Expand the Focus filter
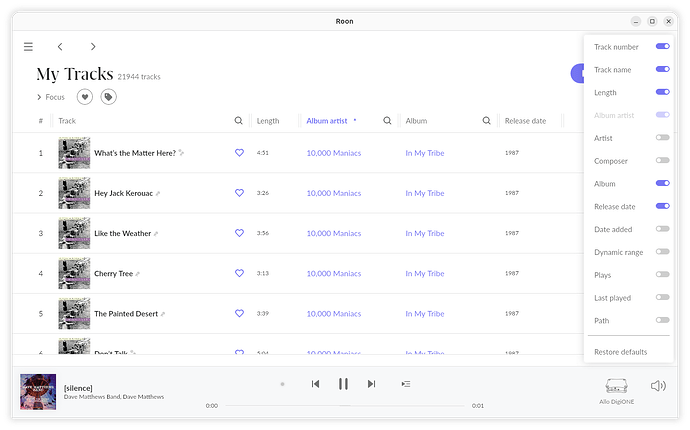690x430 pixels. 51,97
